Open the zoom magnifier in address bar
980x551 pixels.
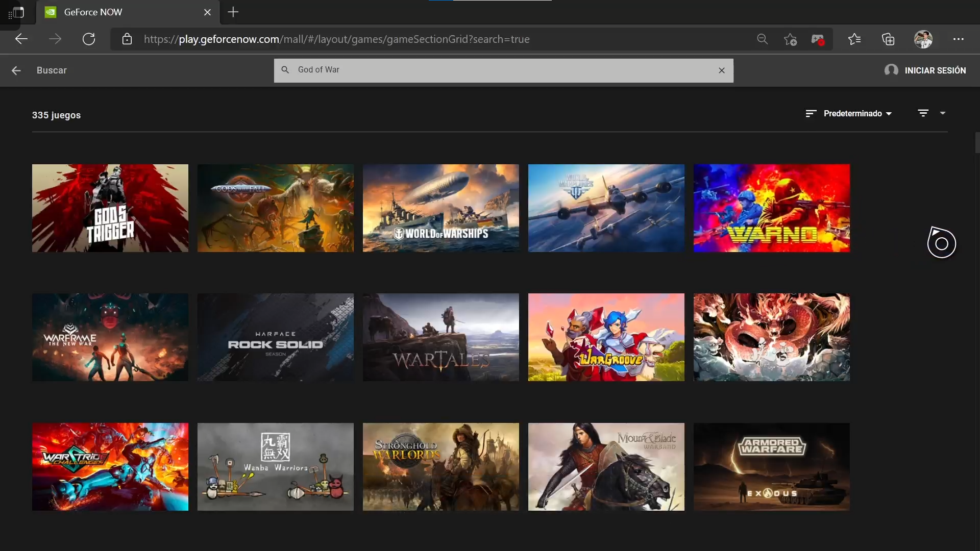762,39
